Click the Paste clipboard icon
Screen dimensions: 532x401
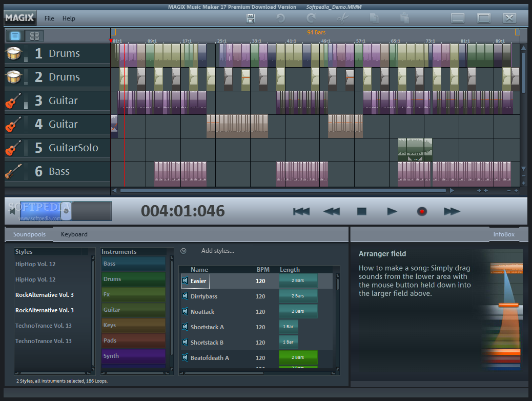click(404, 18)
